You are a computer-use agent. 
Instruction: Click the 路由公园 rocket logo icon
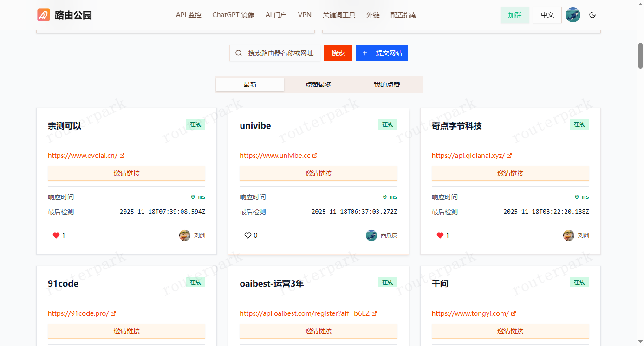coord(44,15)
